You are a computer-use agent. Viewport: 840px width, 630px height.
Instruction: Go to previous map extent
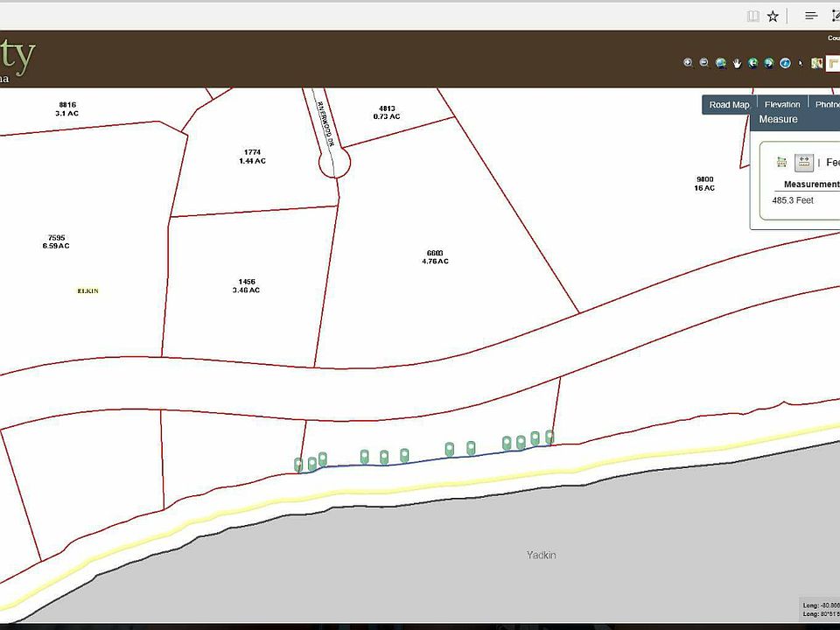pos(752,63)
